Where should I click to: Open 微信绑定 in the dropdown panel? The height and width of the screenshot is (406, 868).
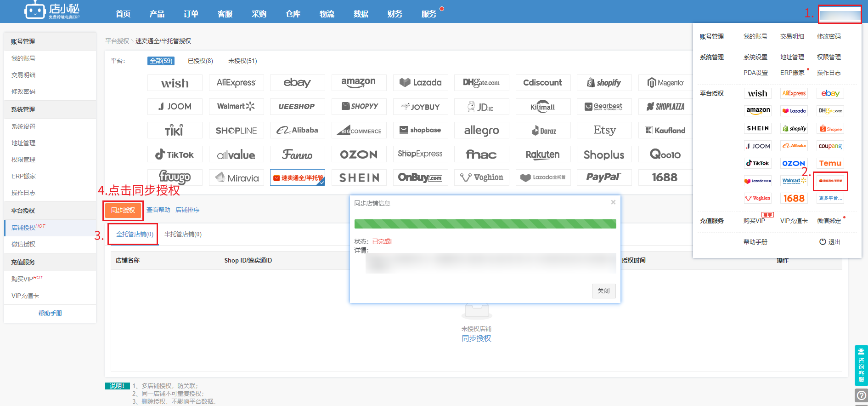pyautogui.click(x=829, y=221)
